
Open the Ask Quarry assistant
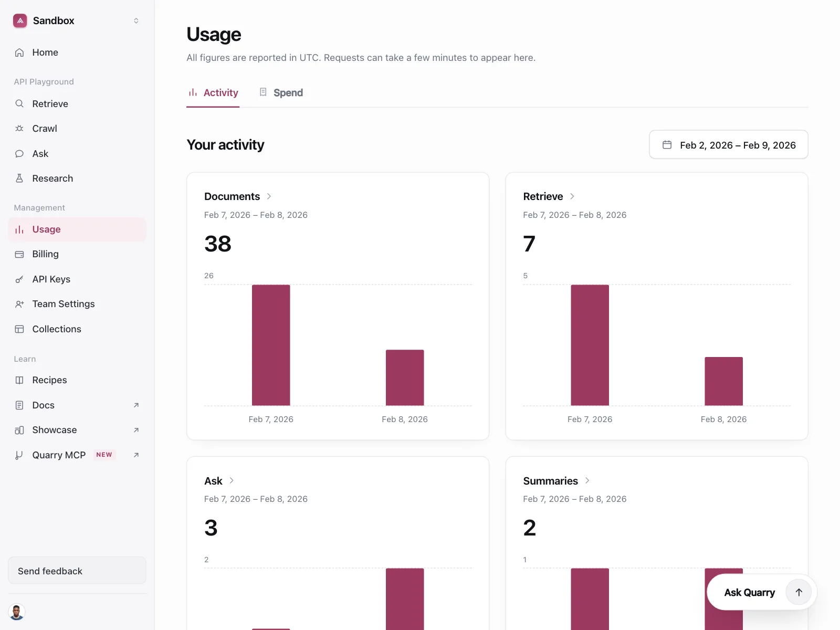[x=762, y=592]
